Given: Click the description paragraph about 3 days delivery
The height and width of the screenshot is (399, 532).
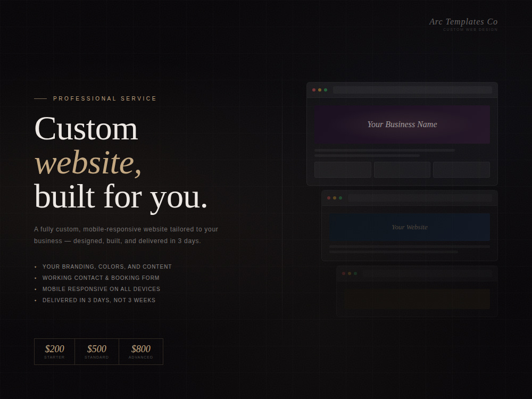Looking at the screenshot, I should coord(126,235).
